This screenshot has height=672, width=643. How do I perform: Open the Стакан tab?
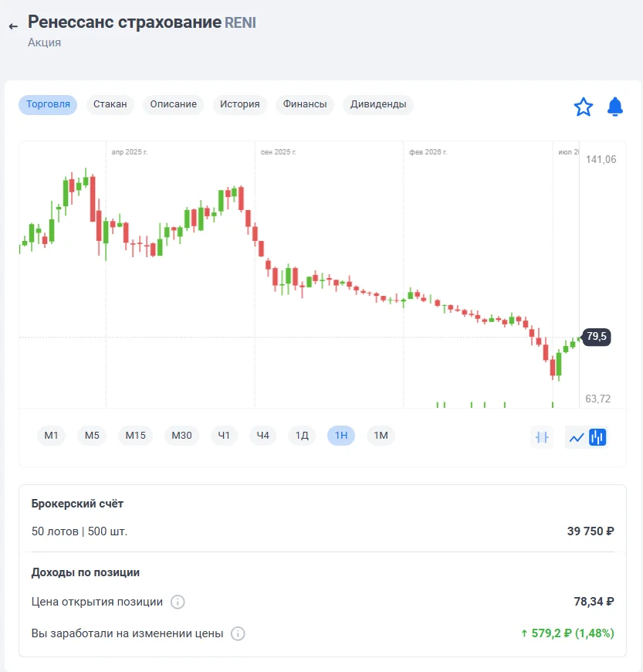click(110, 104)
